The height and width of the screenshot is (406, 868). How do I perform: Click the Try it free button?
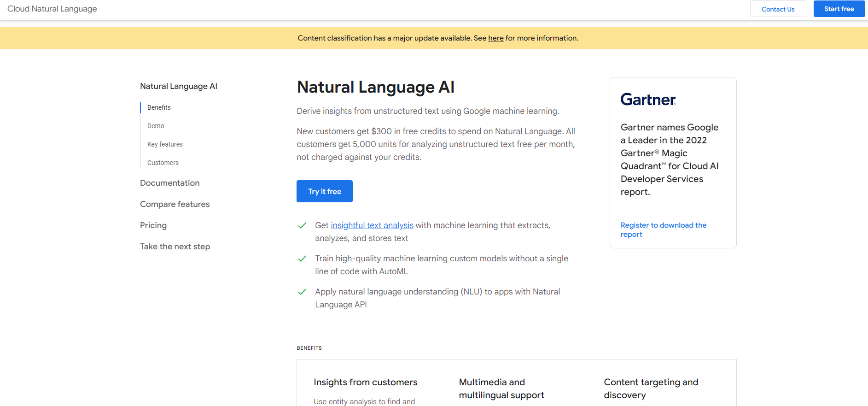(325, 191)
